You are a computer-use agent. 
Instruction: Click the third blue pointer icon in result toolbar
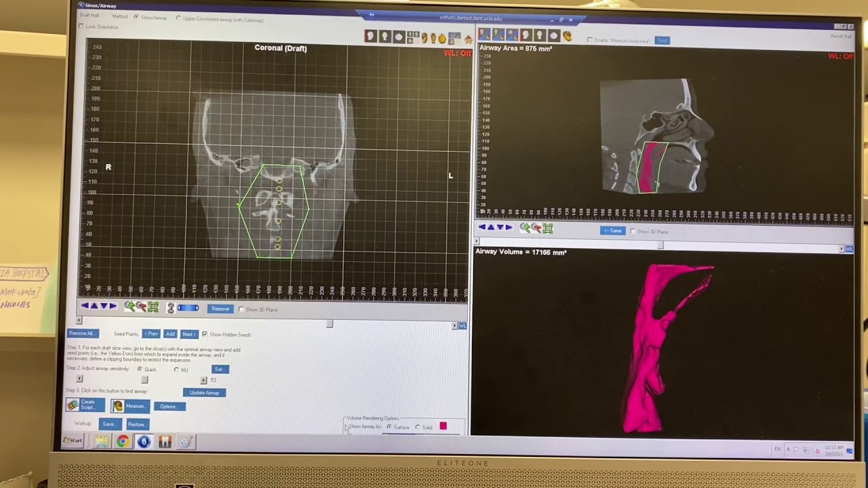[512, 35]
